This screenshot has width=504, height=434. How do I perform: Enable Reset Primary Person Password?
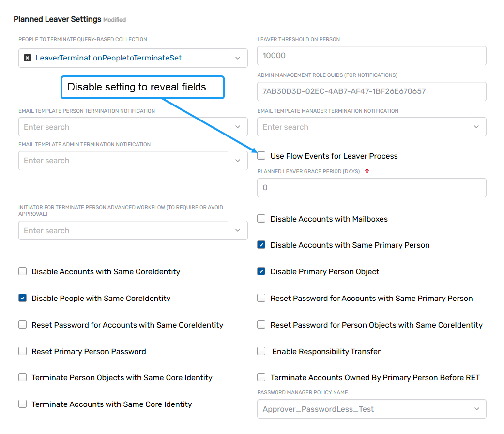point(22,351)
